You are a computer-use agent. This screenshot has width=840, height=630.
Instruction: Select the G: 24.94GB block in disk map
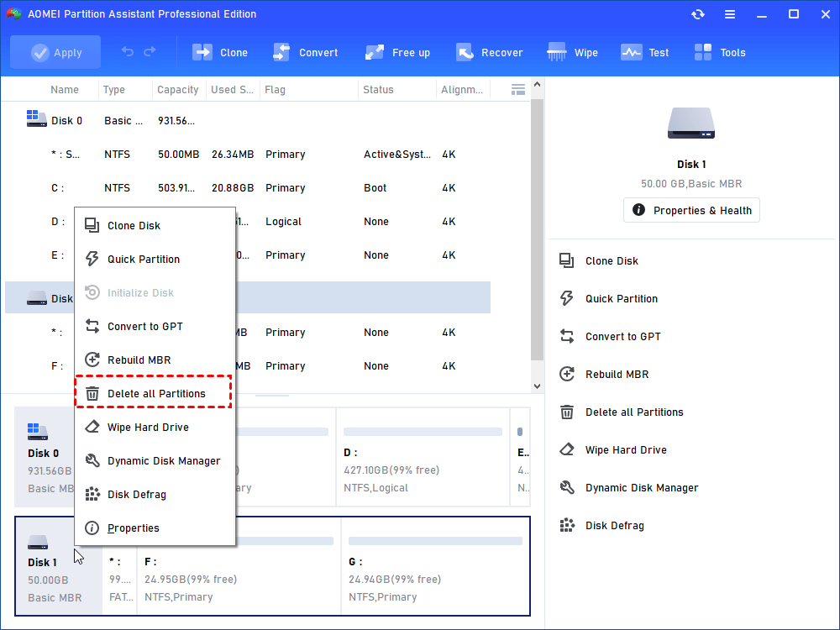435,566
